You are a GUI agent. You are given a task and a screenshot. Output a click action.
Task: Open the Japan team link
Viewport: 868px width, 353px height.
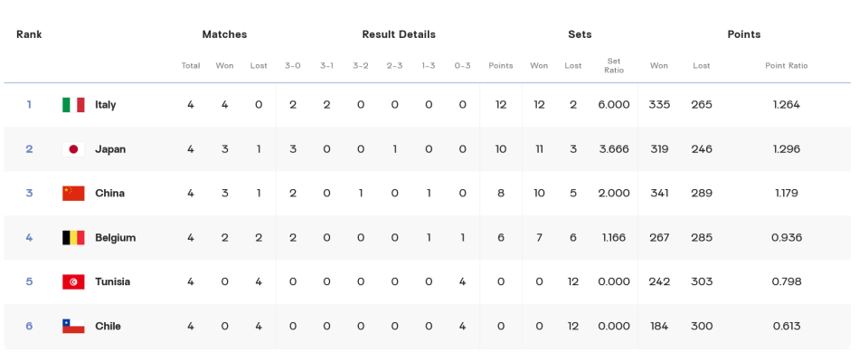(x=110, y=149)
